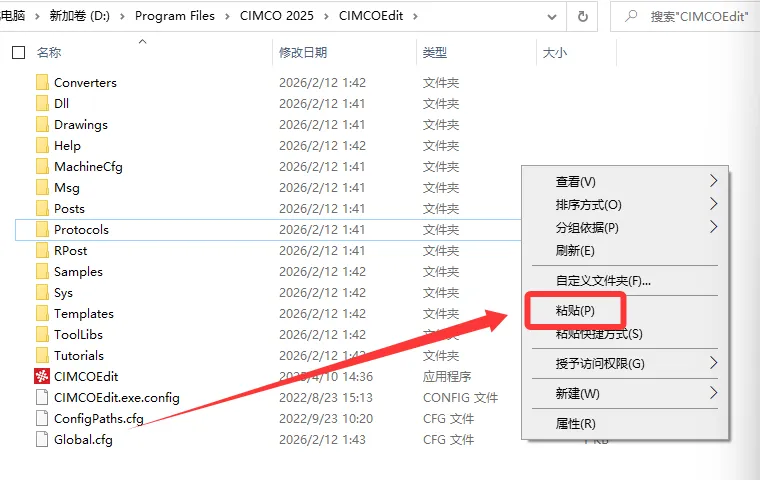Viewport: 760px width, 480px height.
Task: Select the Tutorials folder name
Action: pos(79,355)
